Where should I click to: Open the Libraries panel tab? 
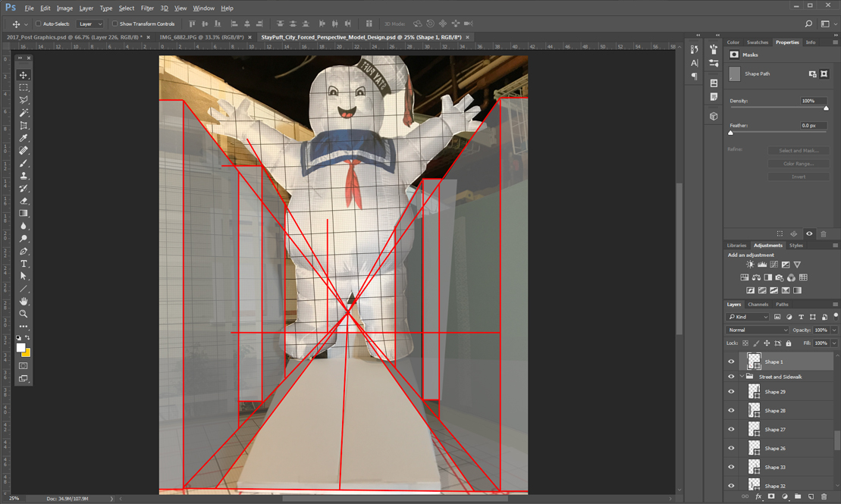click(x=736, y=246)
